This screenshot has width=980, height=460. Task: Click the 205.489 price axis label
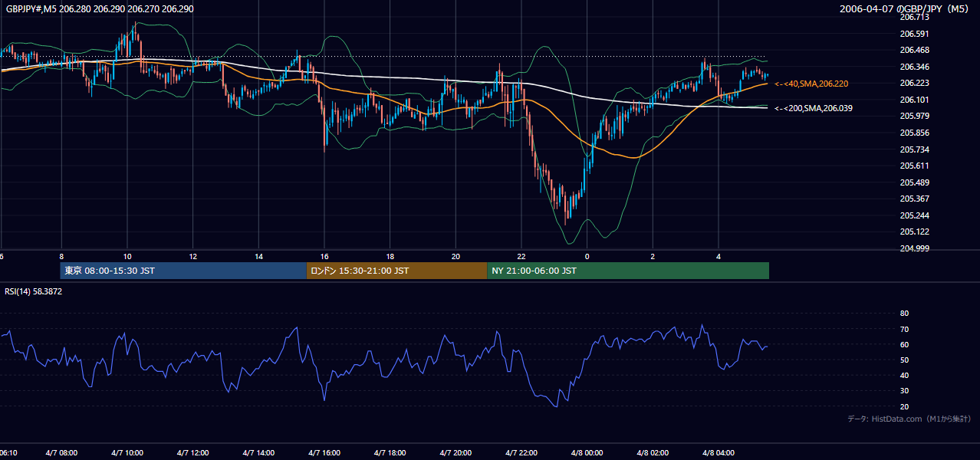click(914, 182)
